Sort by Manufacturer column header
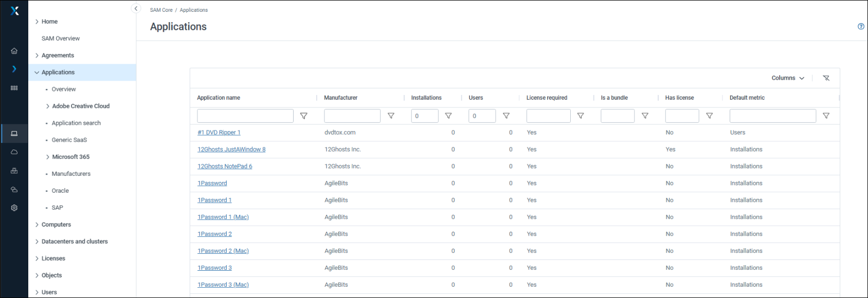Viewport: 868px width, 298px height. 340,98
